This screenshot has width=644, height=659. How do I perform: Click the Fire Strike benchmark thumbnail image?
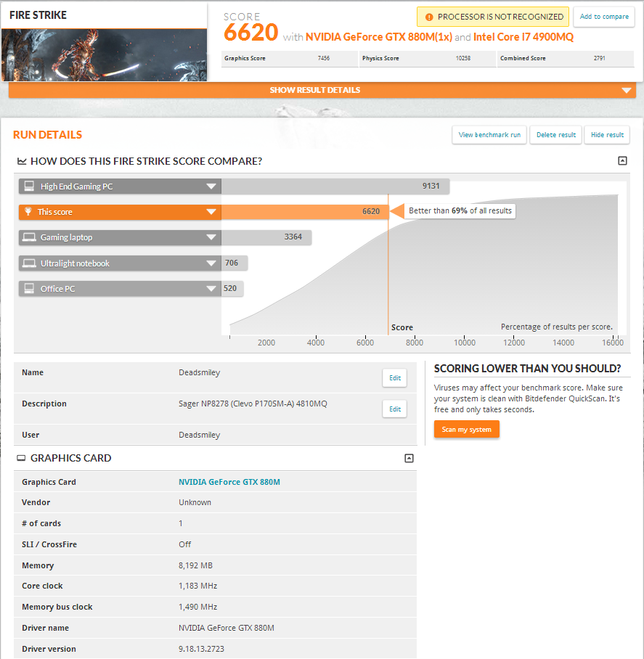tap(105, 55)
